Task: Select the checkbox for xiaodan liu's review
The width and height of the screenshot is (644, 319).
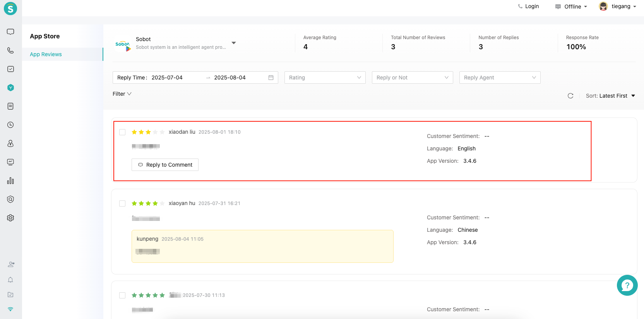Action: [x=122, y=132]
